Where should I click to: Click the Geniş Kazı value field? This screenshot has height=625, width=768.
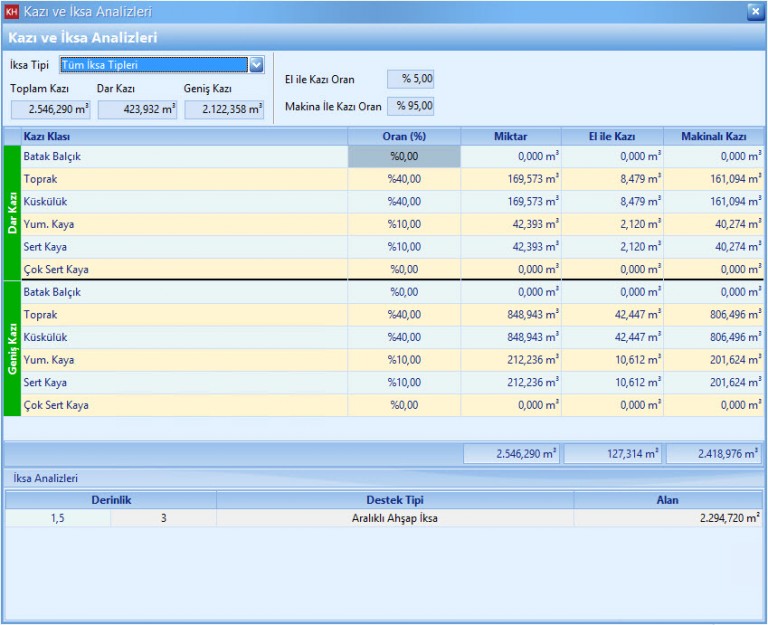click(224, 109)
